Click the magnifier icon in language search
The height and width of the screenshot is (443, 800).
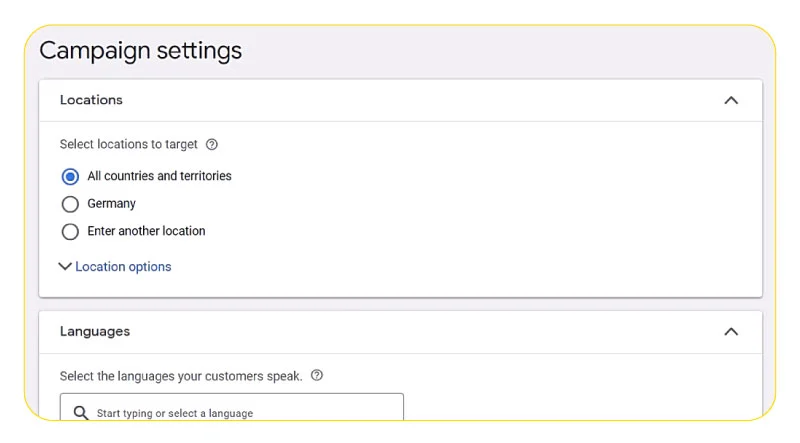tap(81, 412)
